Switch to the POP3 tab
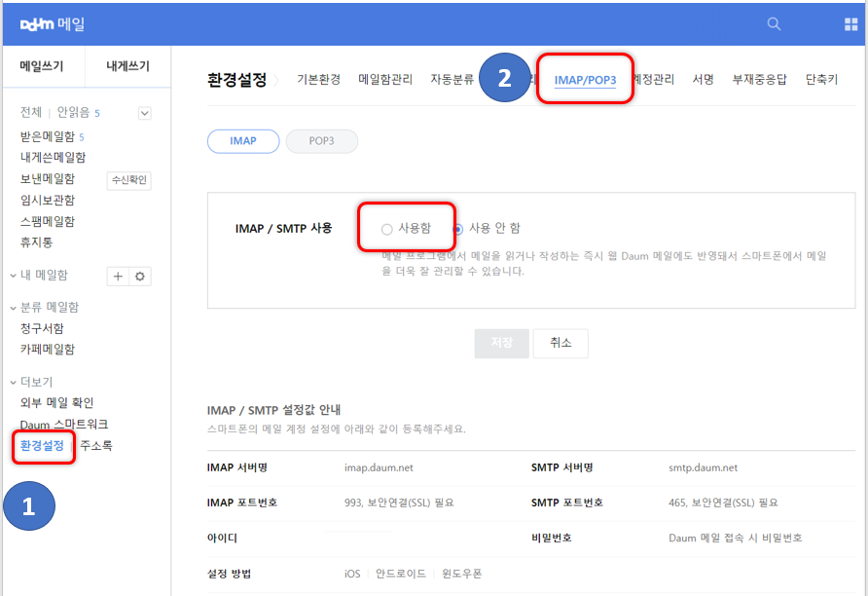The height and width of the screenshot is (596, 868). coord(322,141)
